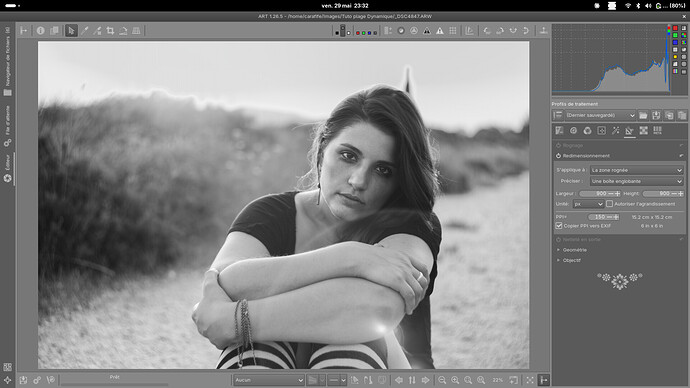Select the perspective correction tool
The width and height of the screenshot is (690, 388).
point(136,30)
